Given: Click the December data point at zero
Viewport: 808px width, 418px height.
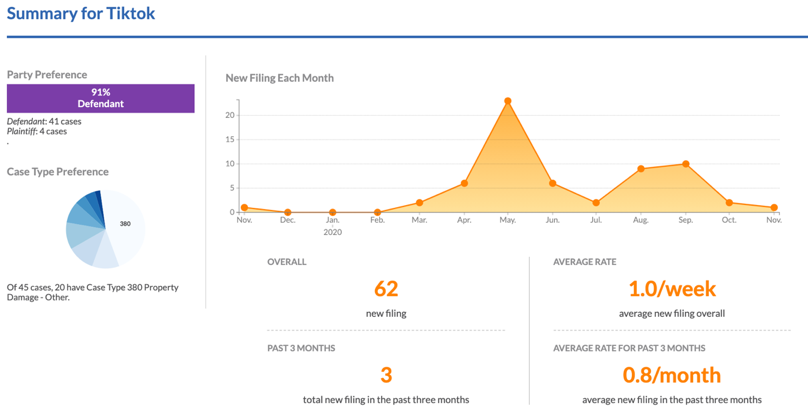Looking at the screenshot, I should 288,212.
